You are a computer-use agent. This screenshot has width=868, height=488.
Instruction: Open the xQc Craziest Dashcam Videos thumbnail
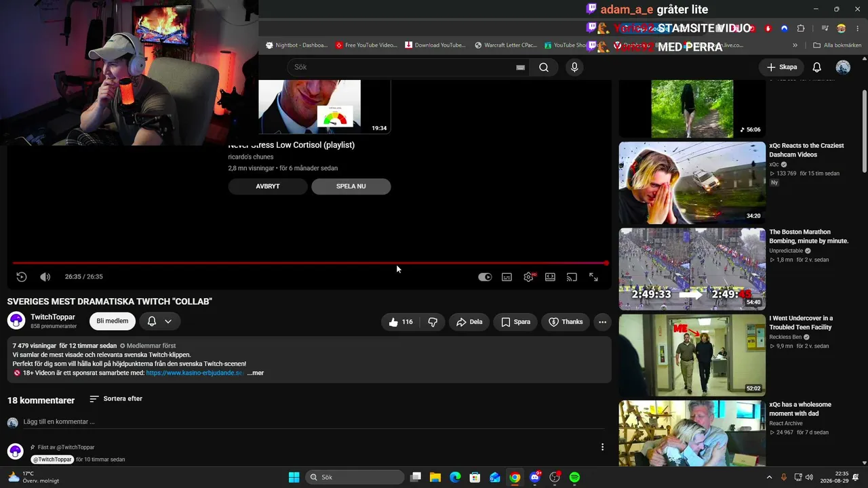(x=692, y=183)
